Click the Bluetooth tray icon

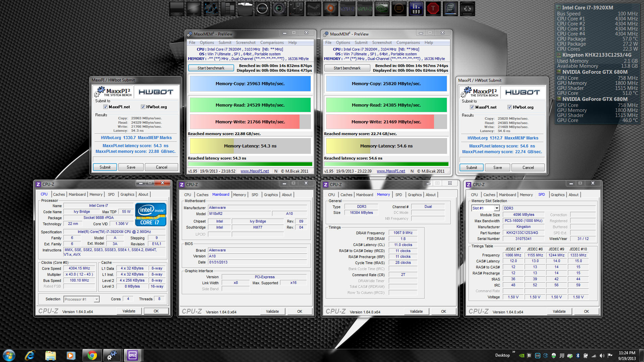pos(578,356)
